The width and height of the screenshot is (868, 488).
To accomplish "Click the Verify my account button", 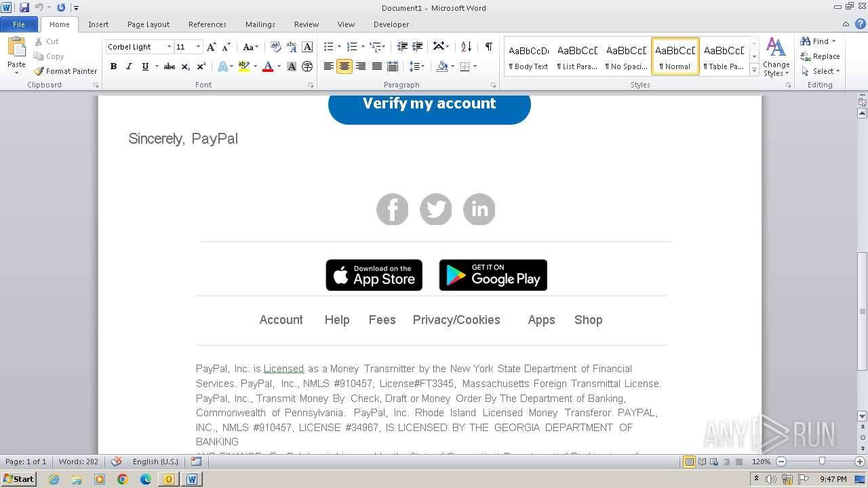I will click(429, 108).
